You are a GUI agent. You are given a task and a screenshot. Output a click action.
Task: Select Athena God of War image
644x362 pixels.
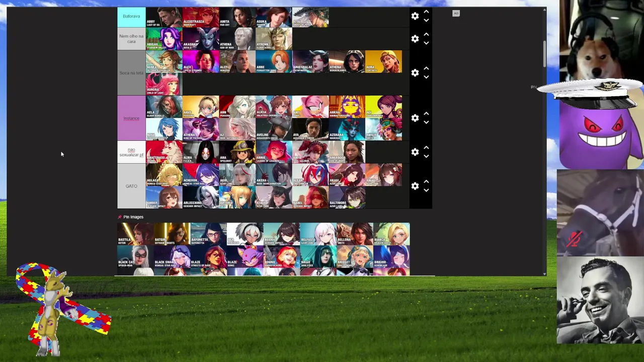[237, 39]
